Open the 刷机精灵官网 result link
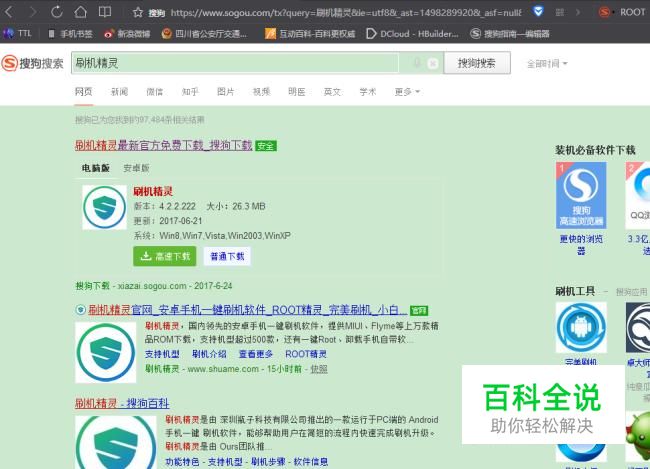Image resolution: width=650 pixels, height=469 pixels. tap(247, 310)
